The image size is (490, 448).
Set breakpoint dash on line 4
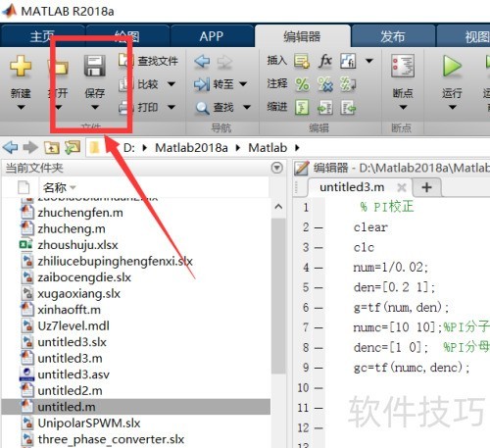318,268
